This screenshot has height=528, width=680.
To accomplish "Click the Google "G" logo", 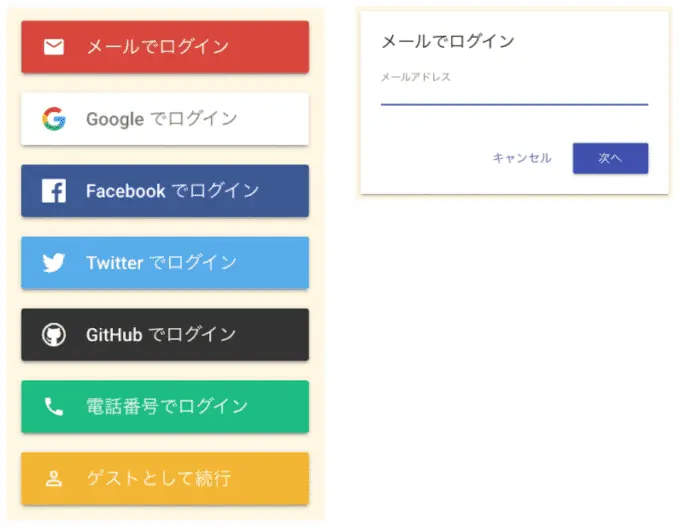I will point(54,119).
